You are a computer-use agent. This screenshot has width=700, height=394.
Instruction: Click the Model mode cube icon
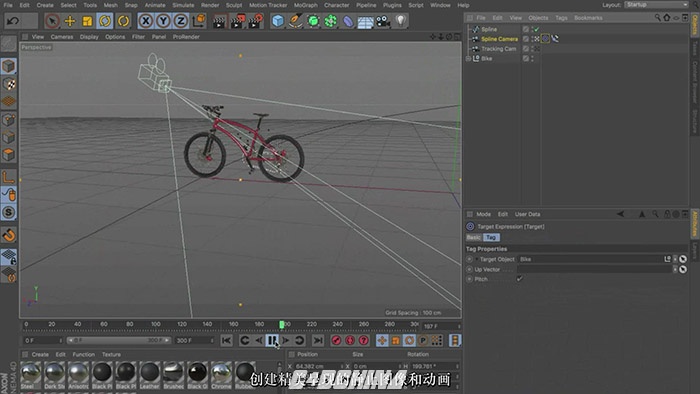coord(8,66)
